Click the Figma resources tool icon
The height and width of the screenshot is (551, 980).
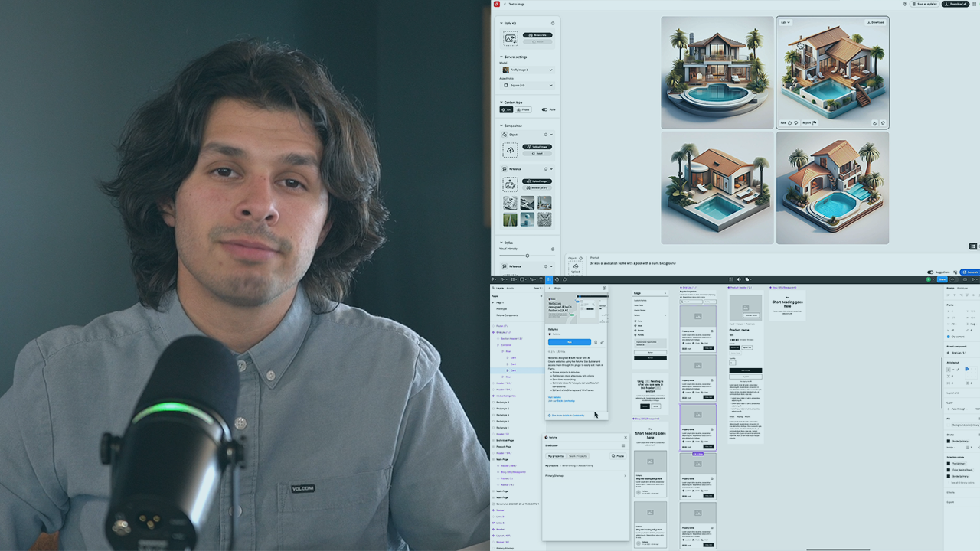(x=548, y=279)
